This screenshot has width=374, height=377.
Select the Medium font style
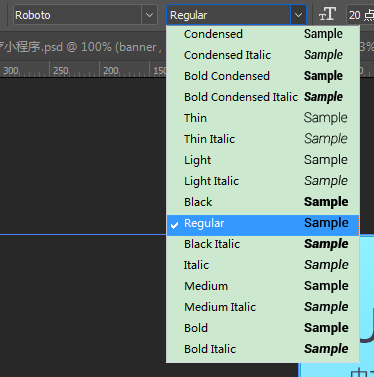(263, 286)
